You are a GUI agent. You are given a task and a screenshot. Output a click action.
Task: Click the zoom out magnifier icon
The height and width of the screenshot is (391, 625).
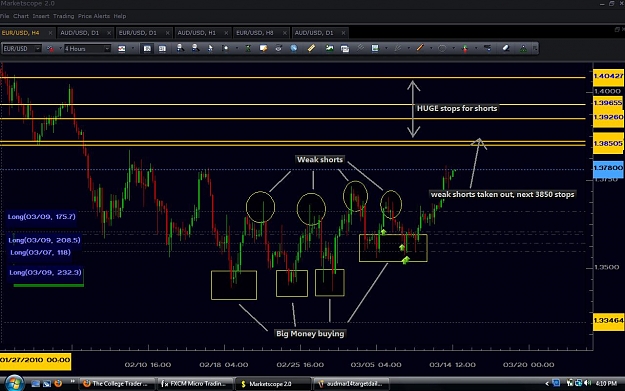click(x=195, y=48)
